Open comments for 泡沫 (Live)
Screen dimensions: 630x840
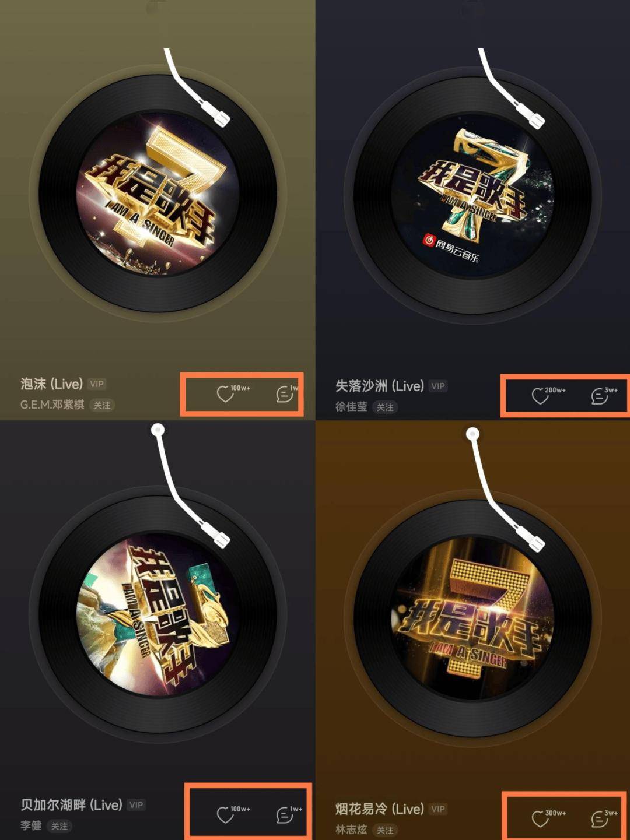(285, 394)
